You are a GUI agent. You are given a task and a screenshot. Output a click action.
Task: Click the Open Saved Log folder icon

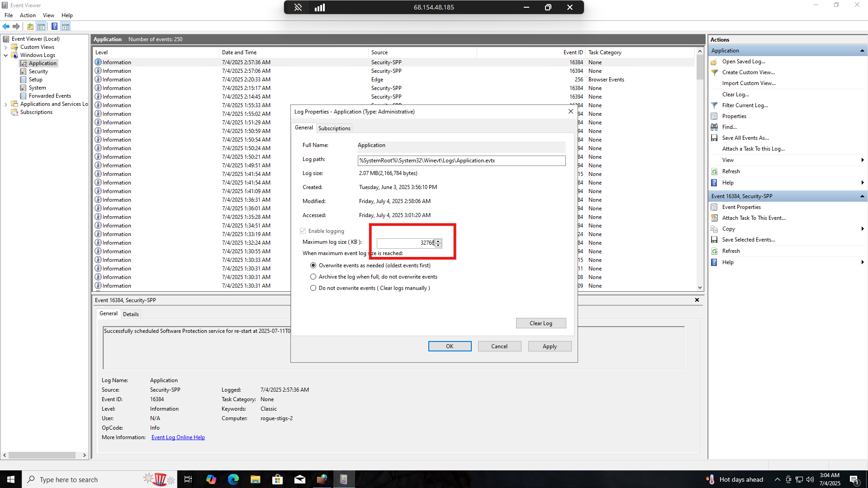click(714, 62)
